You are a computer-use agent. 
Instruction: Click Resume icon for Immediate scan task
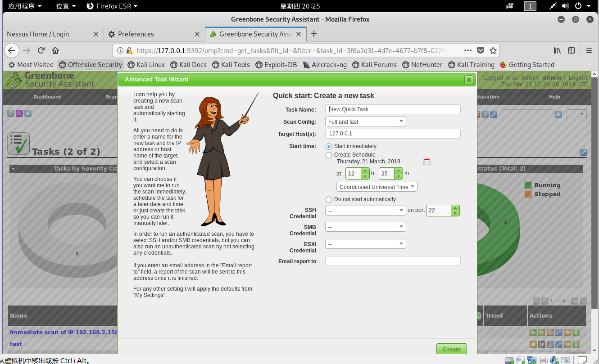point(542,333)
